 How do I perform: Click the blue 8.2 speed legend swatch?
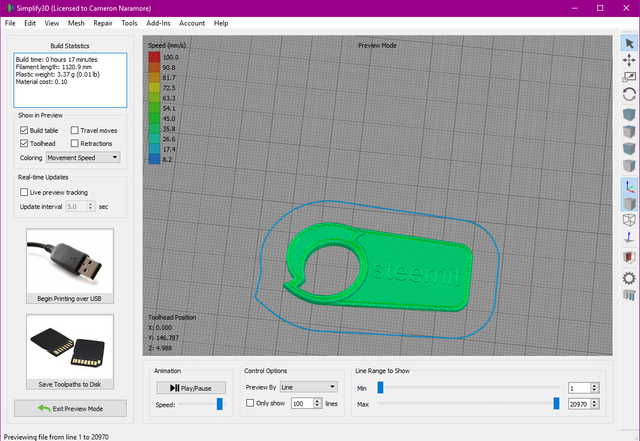coord(154,159)
